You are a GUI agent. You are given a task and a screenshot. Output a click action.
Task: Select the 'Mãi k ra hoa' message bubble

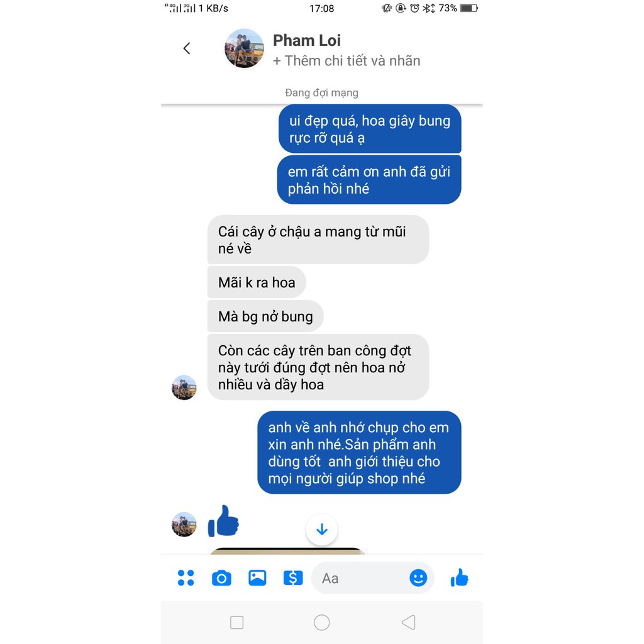pos(257,282)
